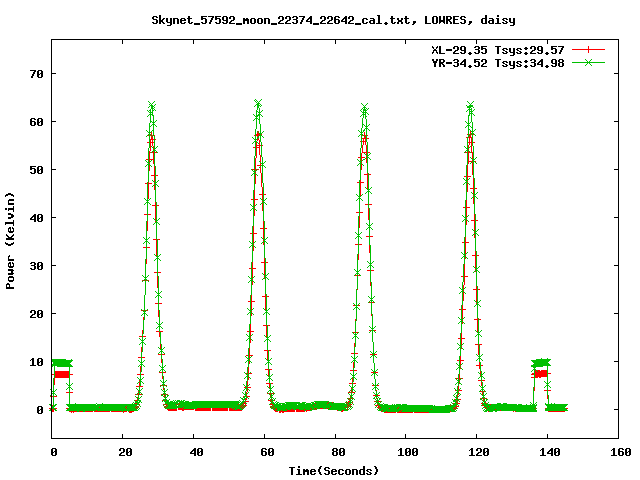Click the first peak's top near 28 seconds
This screenshot has width=640, height=480.
tap(152, 105)
